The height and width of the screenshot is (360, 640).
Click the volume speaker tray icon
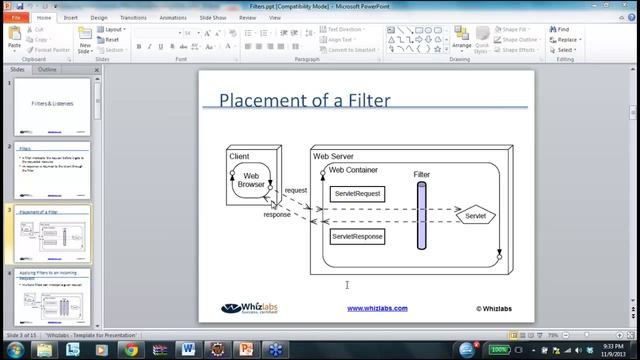coord(578,350)
